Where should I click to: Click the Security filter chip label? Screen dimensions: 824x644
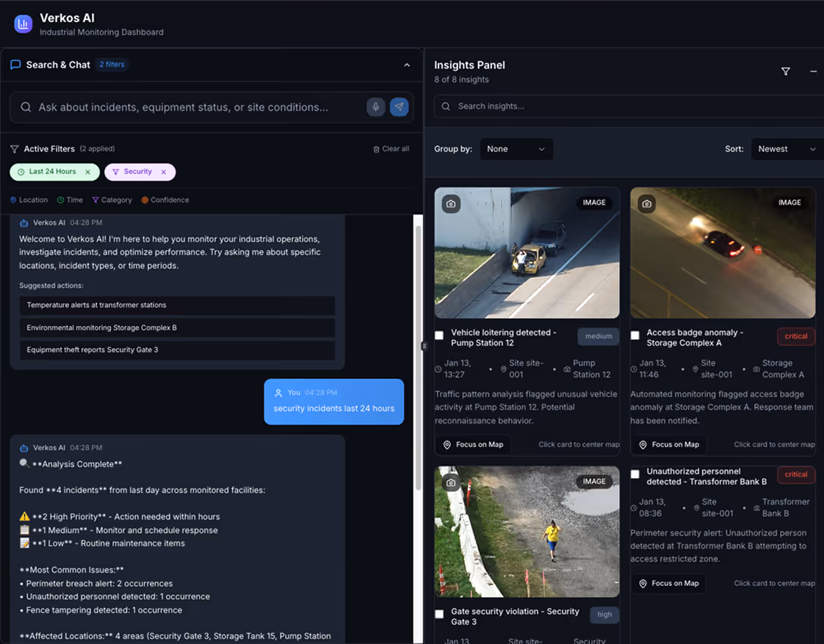pos(137,172)
